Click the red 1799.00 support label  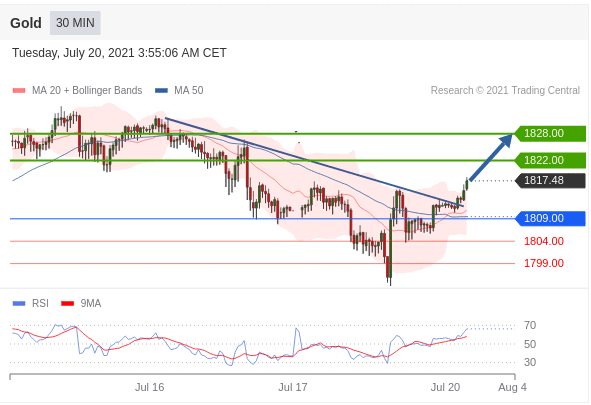point(544,263)
